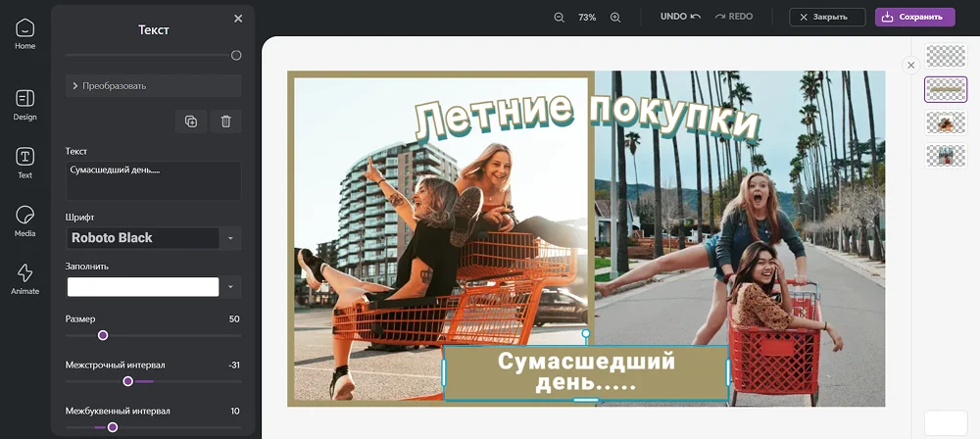Open the Home section in sidebar

click(x=24, y=33)
